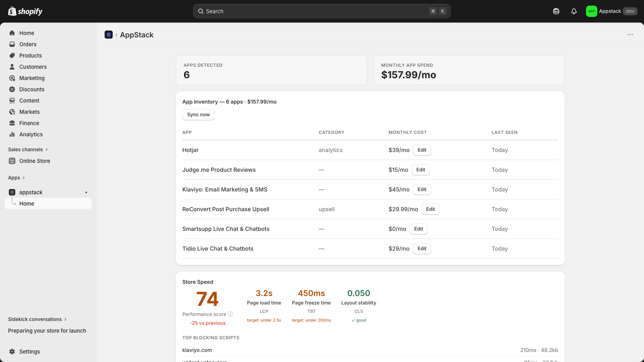Go to Orders in the sidebar
Image resolution: width=644 pixels, height=362 pixels.
pos(28,44)
